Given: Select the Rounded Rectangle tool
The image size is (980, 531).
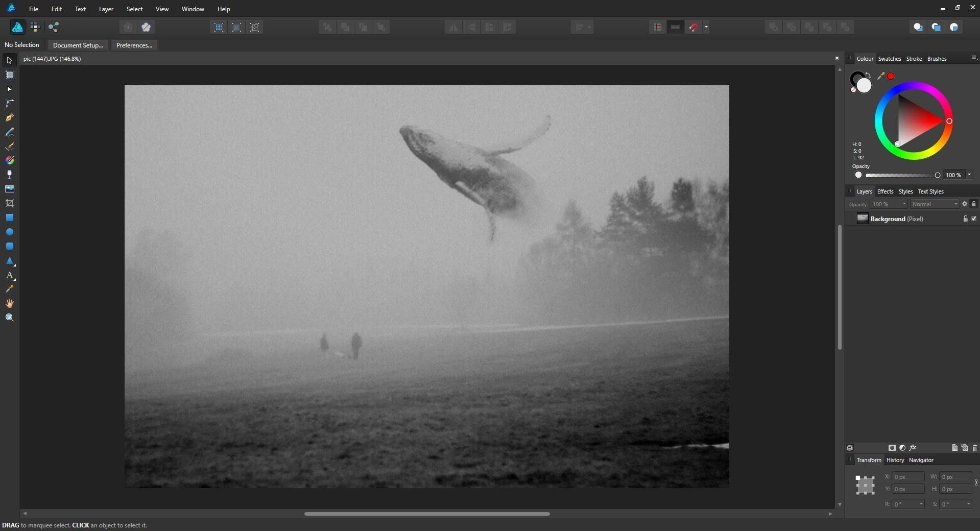Looking at the screenshot, I should 9,246.
